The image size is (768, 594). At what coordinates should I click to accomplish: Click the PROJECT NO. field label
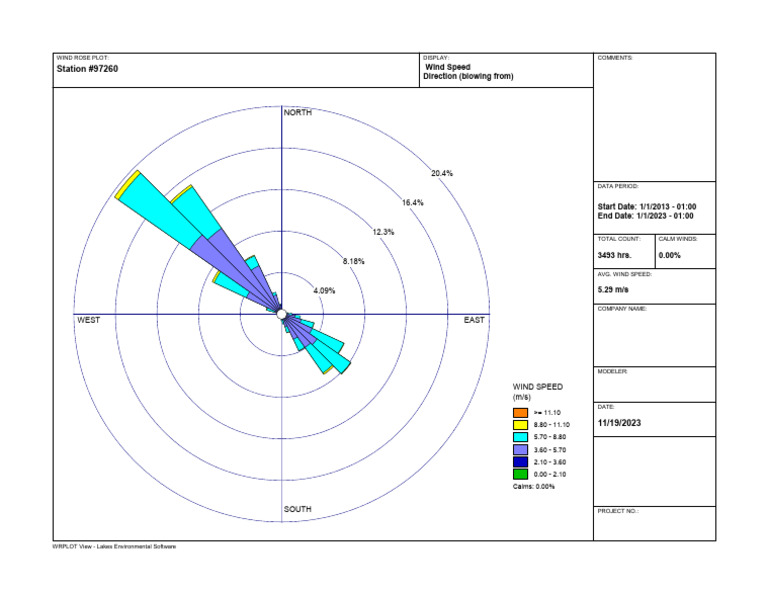[x=618, y=511]
